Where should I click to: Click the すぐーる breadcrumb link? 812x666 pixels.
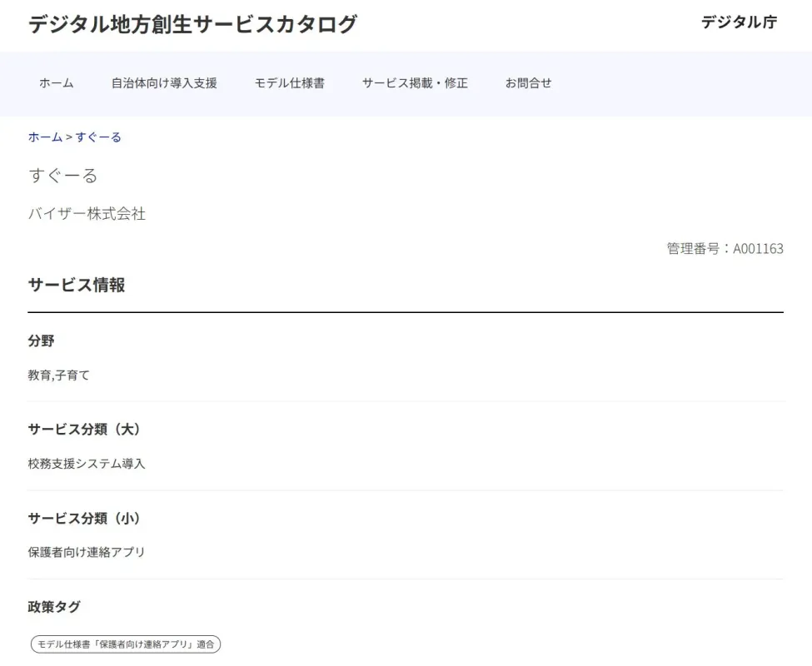point(98,137)
